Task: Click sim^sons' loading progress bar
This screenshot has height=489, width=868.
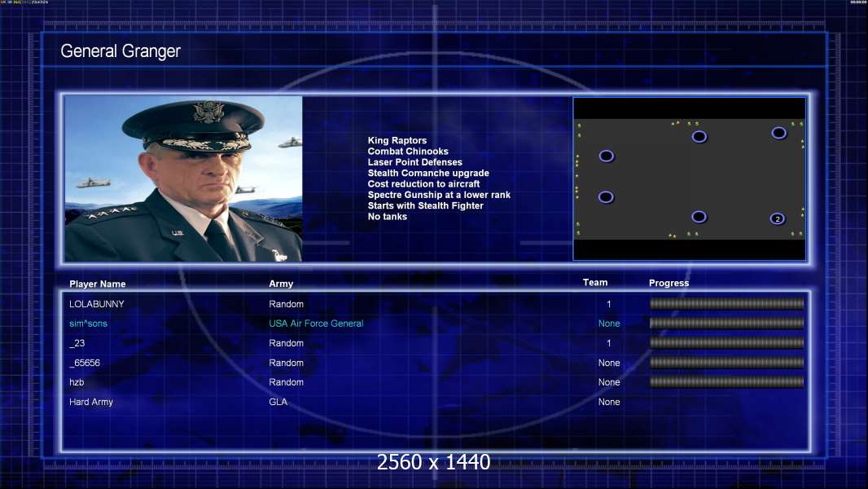Action: (726, 323)
